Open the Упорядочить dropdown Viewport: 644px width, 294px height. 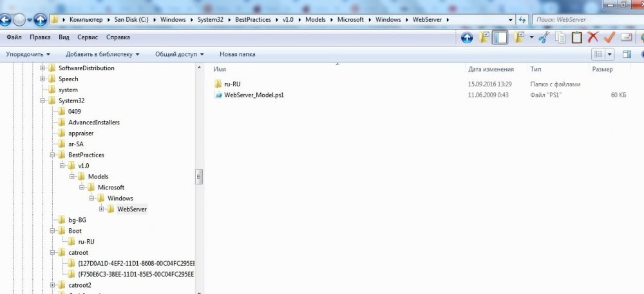28,54
